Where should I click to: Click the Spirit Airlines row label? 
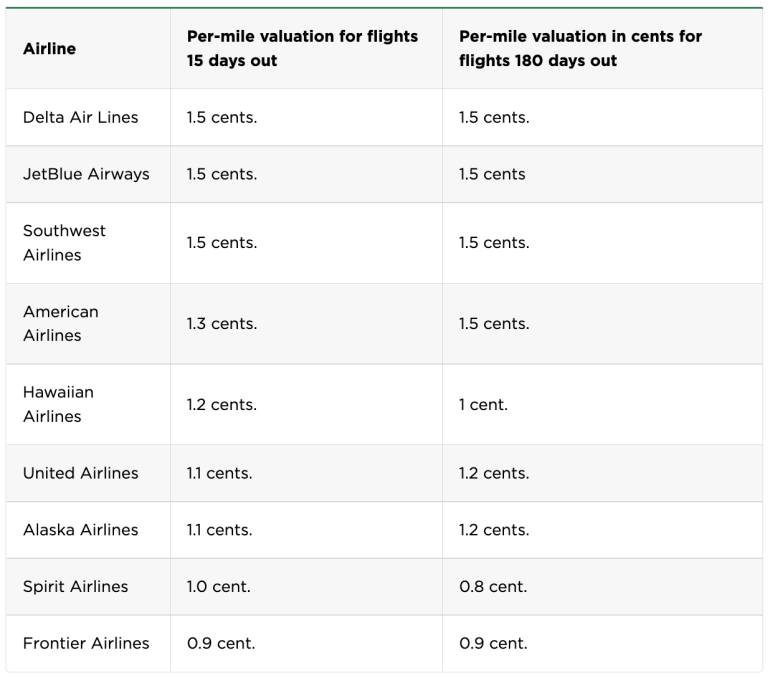pyautogui.click(x=76, y=587)
